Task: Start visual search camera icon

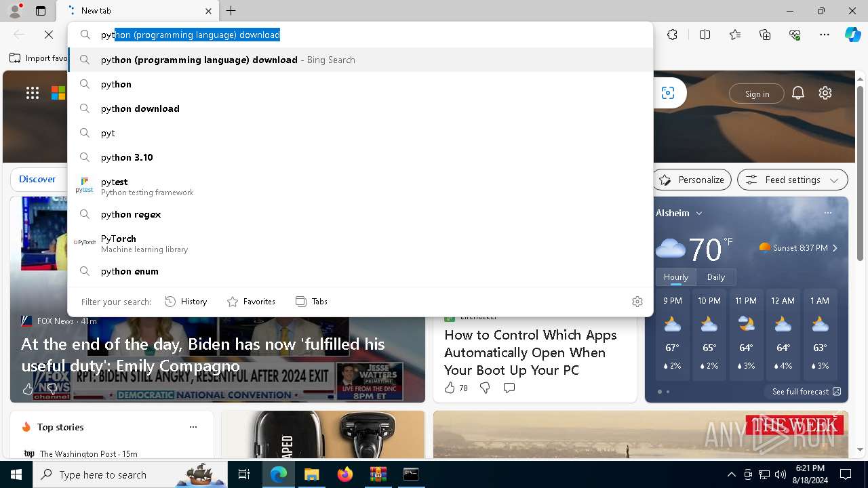Action: 668,94
